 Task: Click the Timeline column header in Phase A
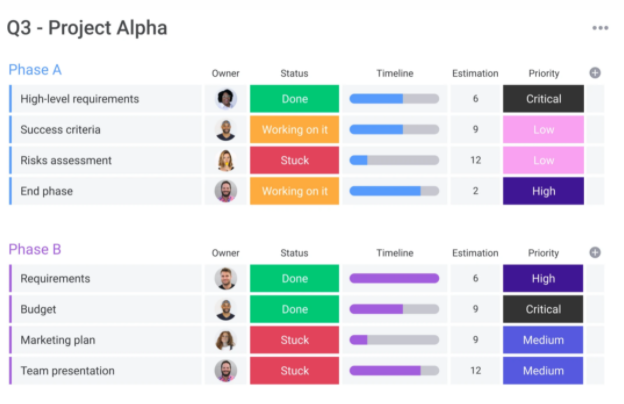click(x=394, y=73)
